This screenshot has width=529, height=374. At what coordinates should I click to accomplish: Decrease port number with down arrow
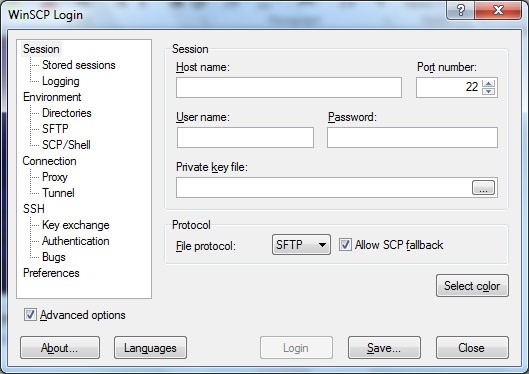tap(489, 91)
